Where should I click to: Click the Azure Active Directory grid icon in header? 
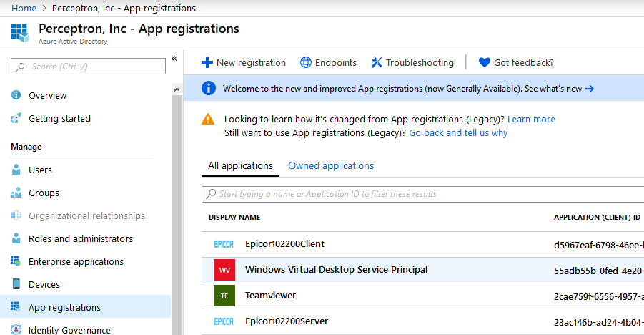[x=20, y=33]
